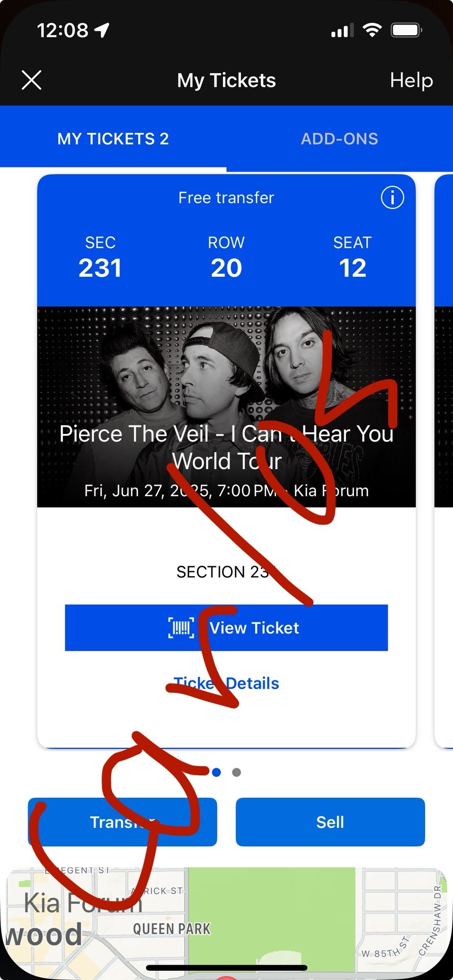Screen dimensions: 453x980
Task: Tap the Pierce The Veil event image
Action: tap(226, 406)
